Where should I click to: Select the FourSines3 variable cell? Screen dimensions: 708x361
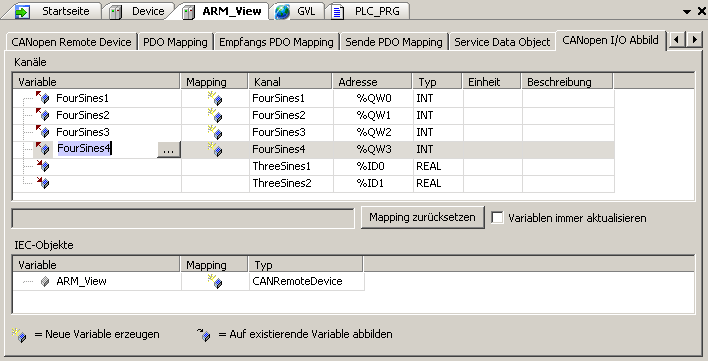pos(97,132)
